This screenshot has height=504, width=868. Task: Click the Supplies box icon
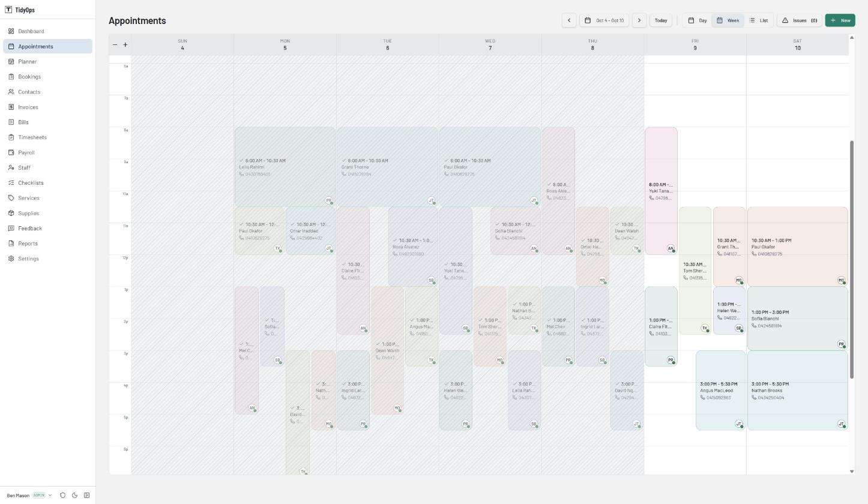[11, 213]
